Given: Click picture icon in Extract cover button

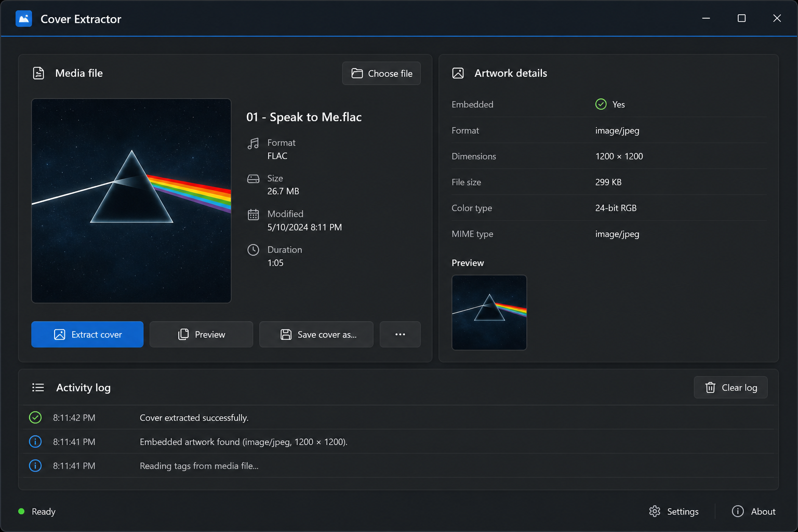Looking at the screenshot, I should pyautogui.click(x=60, y=335).
